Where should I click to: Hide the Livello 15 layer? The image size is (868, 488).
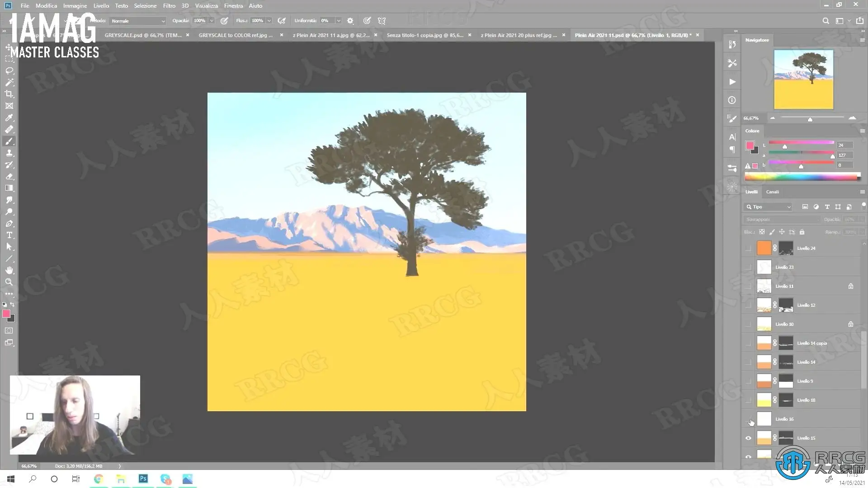tap(748, 438)
